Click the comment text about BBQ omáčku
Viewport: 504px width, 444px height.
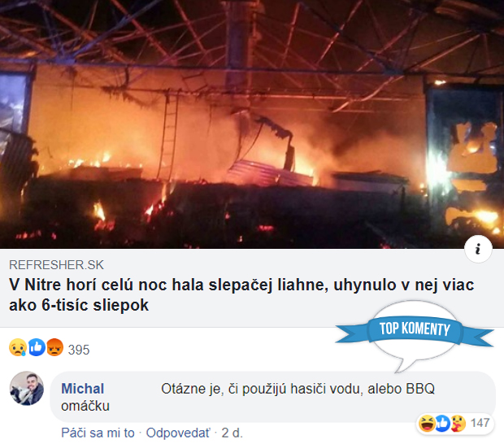[x=248, y=397]
